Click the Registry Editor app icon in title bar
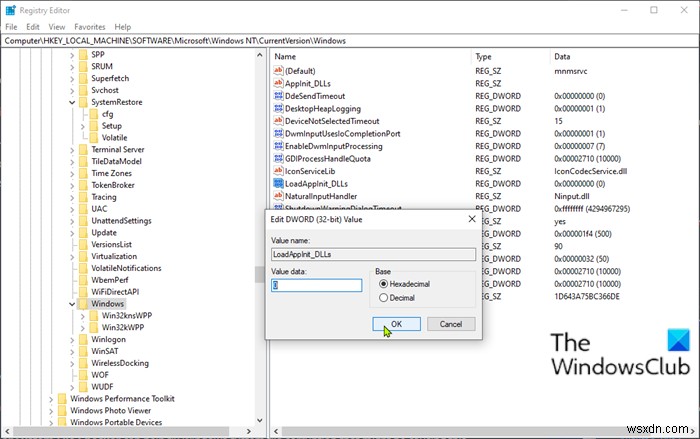Viewport: 700px width, 439px height. click(10, 10)
